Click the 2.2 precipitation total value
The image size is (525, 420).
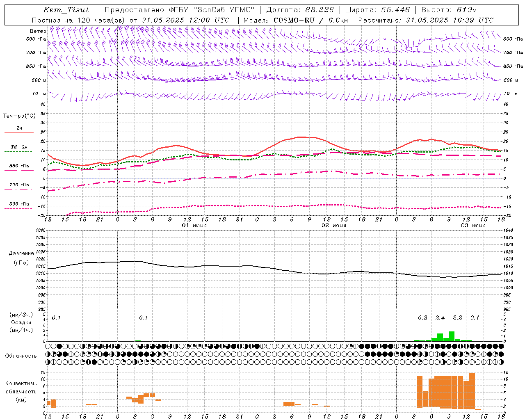457,318
